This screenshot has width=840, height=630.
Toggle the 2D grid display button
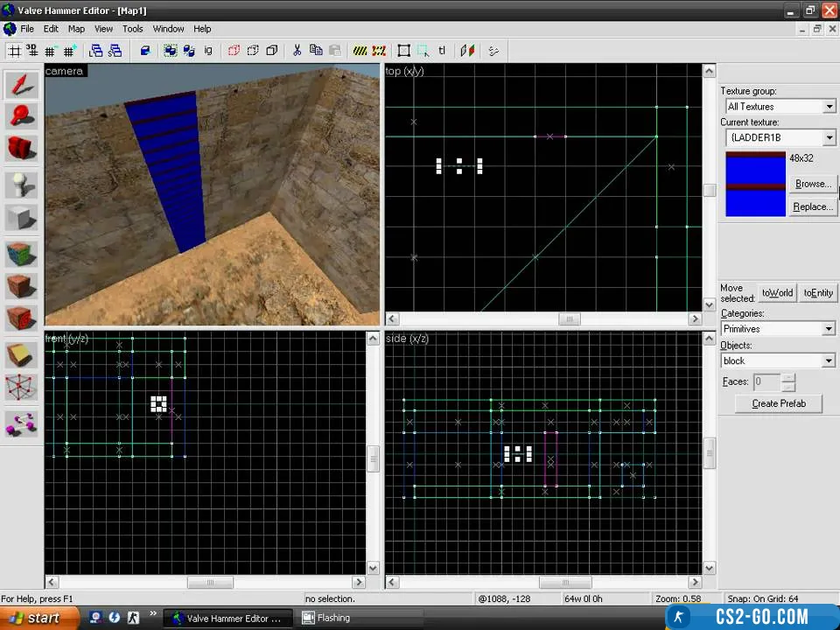[15, 51]
